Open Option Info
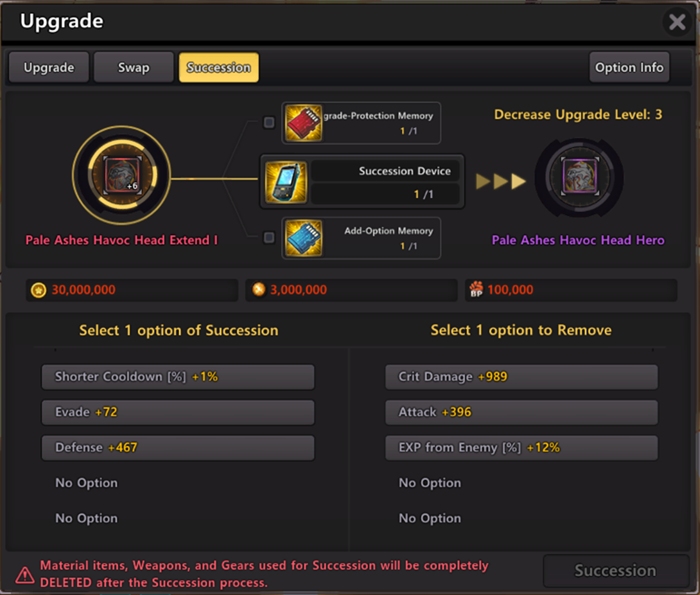The width and height of the screenshot is (700, 595). [x=629, y=67]
